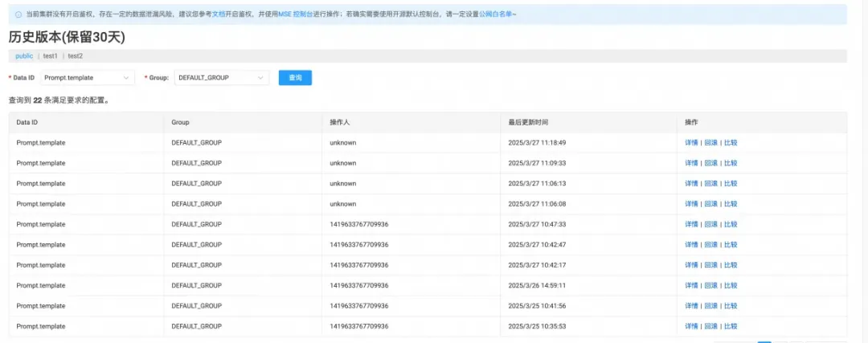Click the 最后更新时间 column header
The image size is (868, 343).
click(528, 122)
